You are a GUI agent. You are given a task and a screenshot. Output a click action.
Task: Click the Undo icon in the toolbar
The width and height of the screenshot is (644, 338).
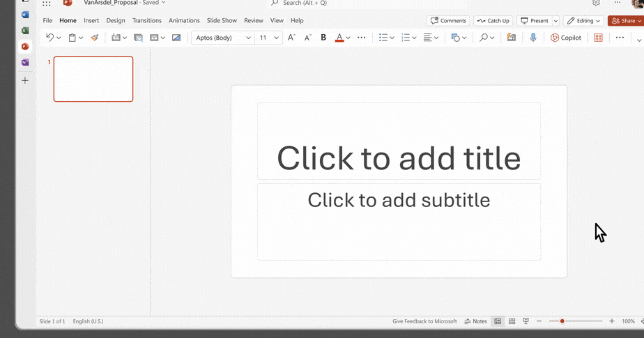[49, 38]
